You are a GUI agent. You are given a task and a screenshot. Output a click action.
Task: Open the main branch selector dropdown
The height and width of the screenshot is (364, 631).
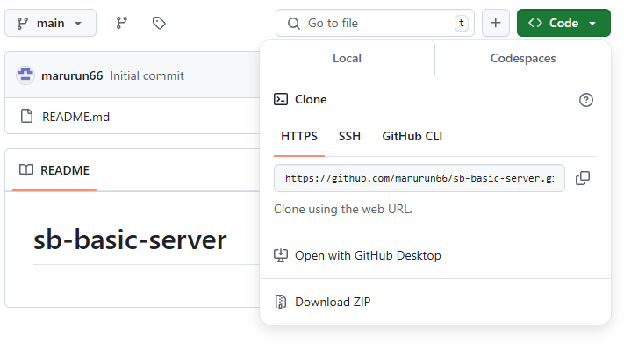click(x=50, y=23)
